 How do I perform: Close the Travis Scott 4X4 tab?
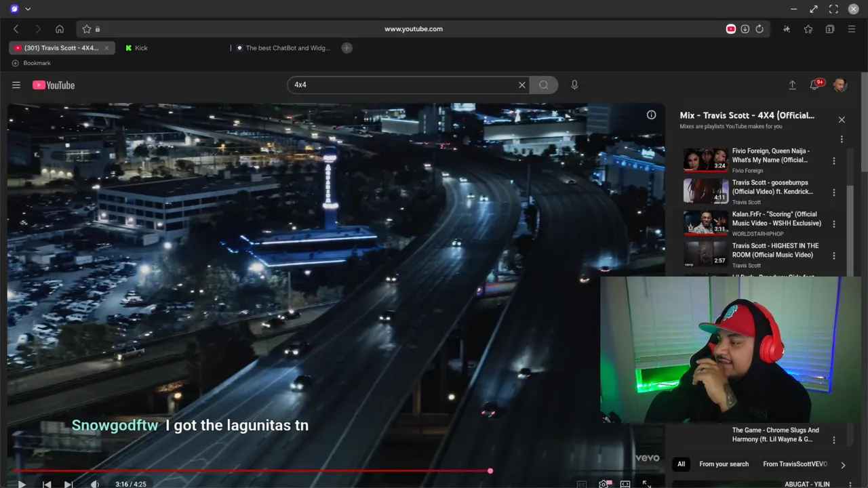click(x=106, y=48)
